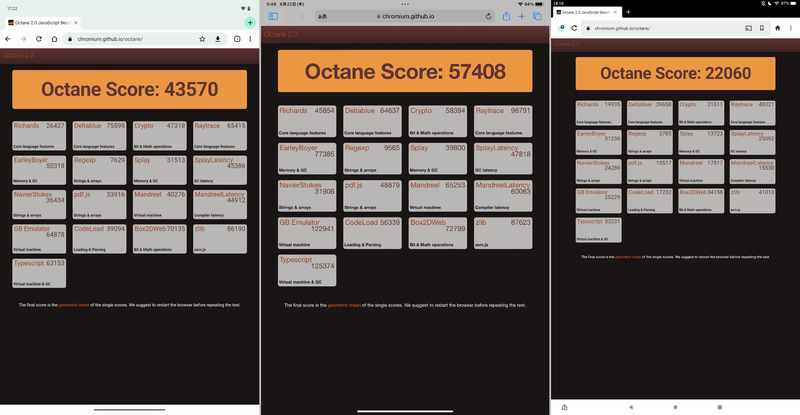Viewport: 800px width, 415px height.
Task: Click Octane 2.0 header link, middle window
Action: (281, 34)
